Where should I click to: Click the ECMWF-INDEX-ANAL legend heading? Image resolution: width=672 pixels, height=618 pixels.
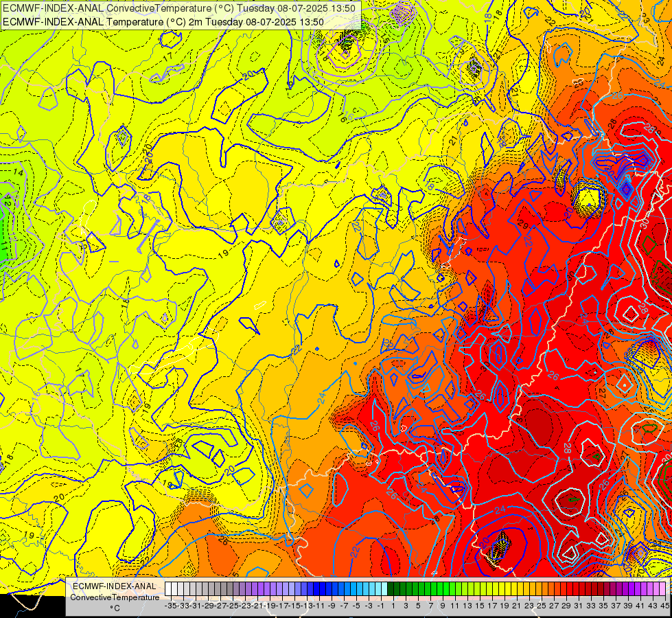click(115, 586)
